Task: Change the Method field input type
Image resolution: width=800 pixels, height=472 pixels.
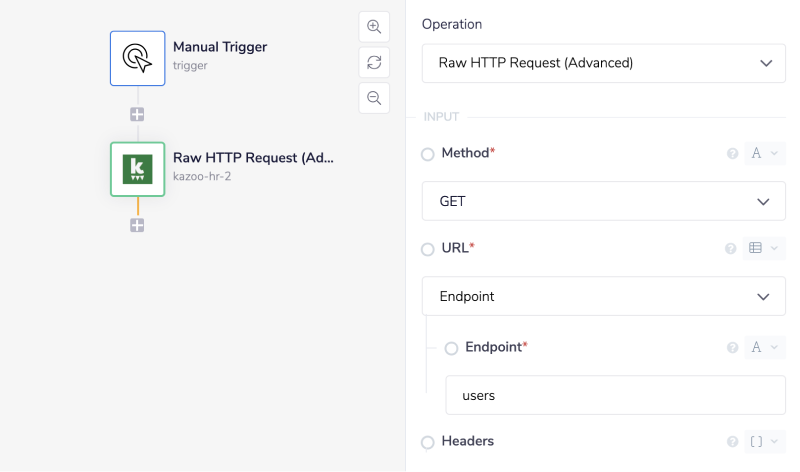Action: click(764, 154)
